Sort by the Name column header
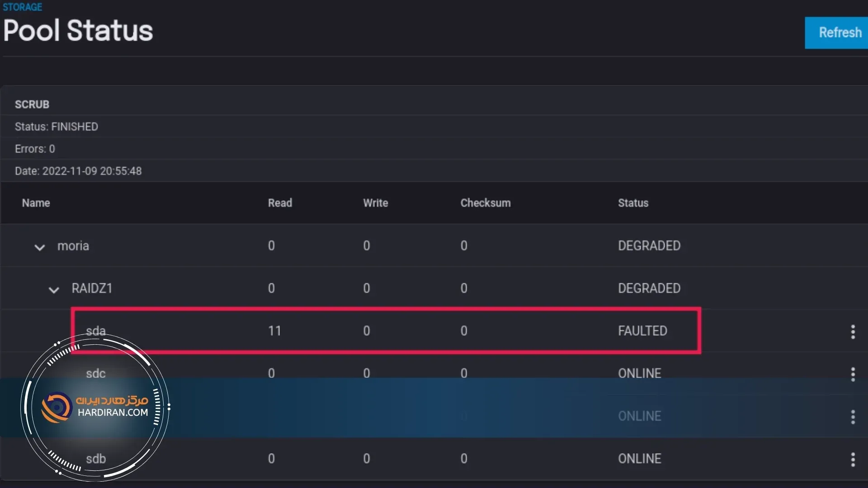Viewport: 868px width, 488px height. [36, 203]
